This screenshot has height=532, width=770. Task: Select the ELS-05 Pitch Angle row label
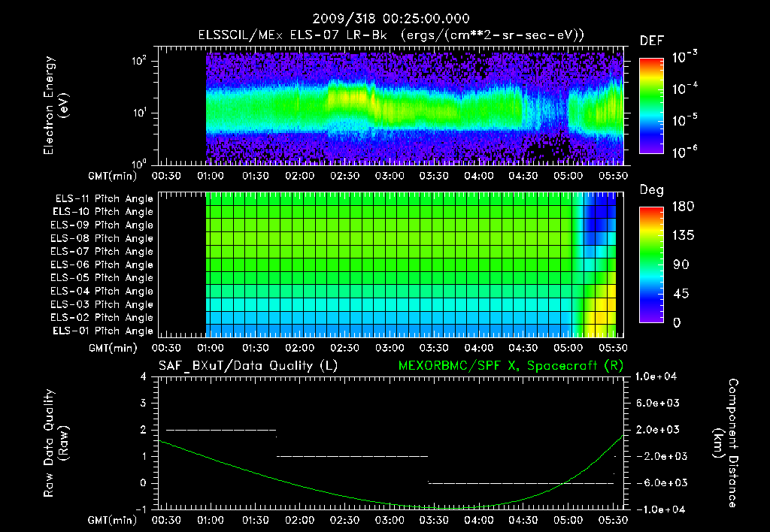[x=102, y=278]
